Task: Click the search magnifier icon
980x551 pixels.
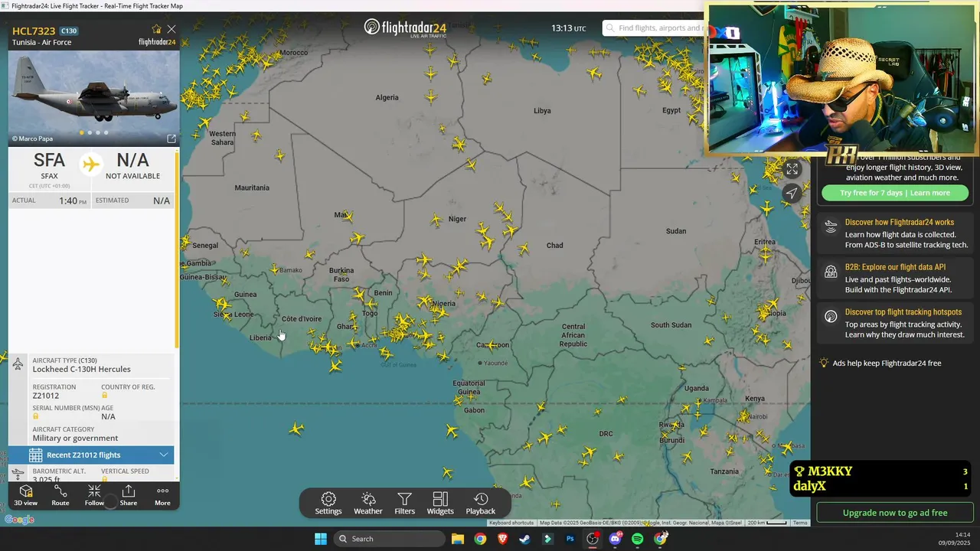Action: point(610,28)
